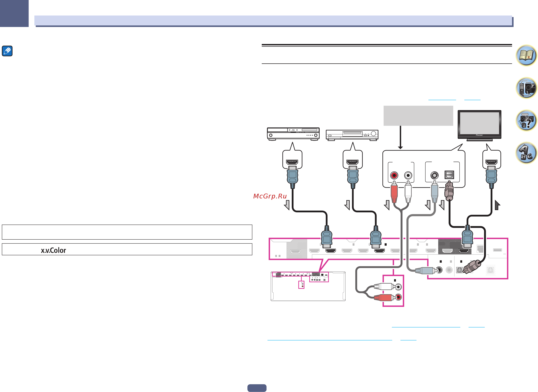Screen dimensions: 538x392
Task: Click the blue pencil note icon
Action: [7, 51]
